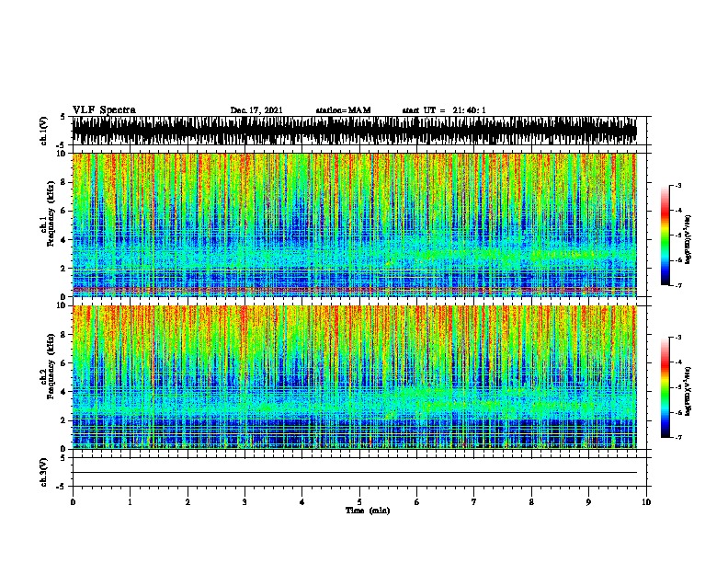Screen dimensions: 728x563
Task: Click the time axis tick label '8'
Action: coord(531,502)
